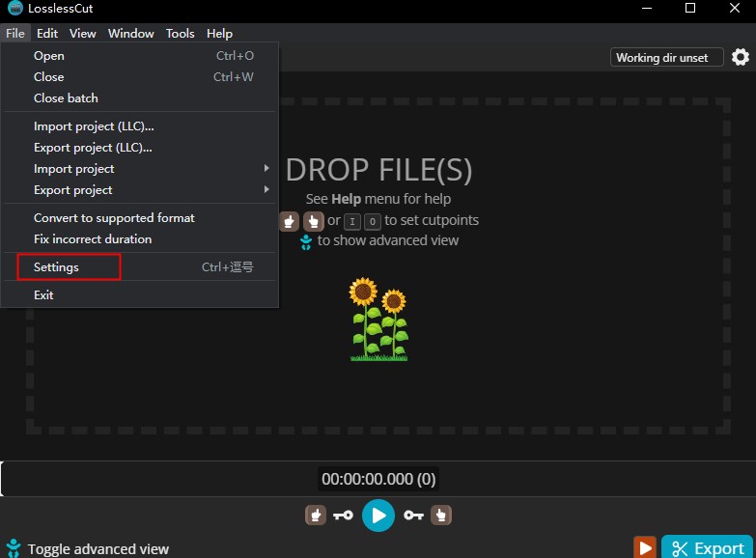Open settings via the gear icon

tap(741, 57)
